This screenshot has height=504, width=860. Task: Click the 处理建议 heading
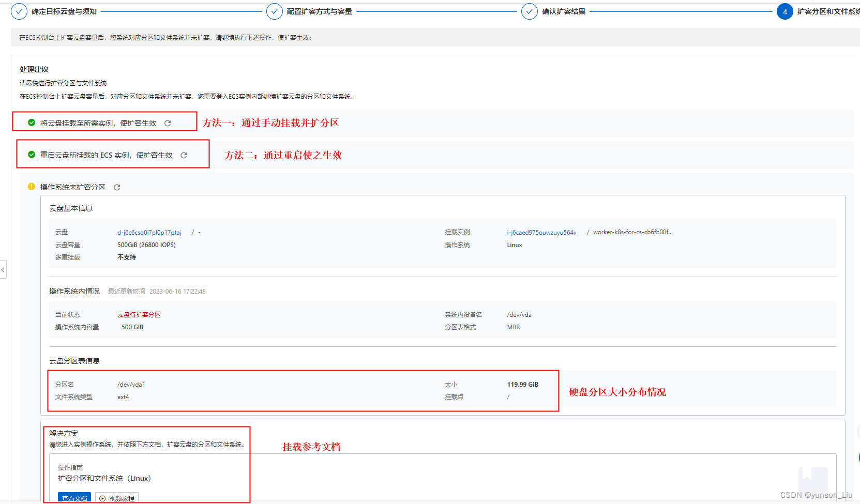pyautogui.click(x=34, y=69)
